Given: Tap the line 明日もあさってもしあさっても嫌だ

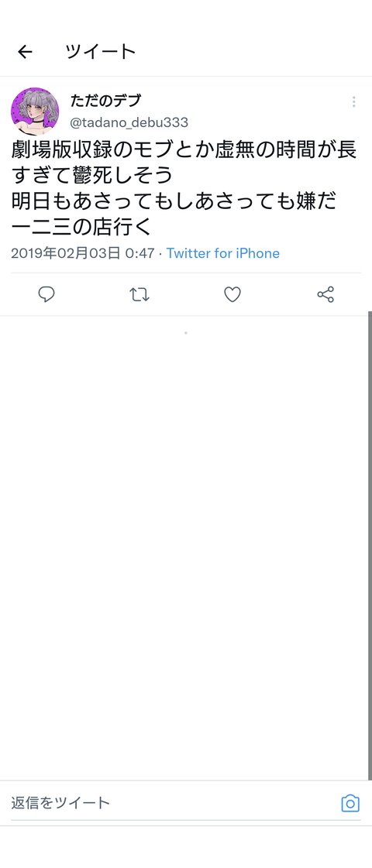Looking at the screenshot, I should coord(174,201).
